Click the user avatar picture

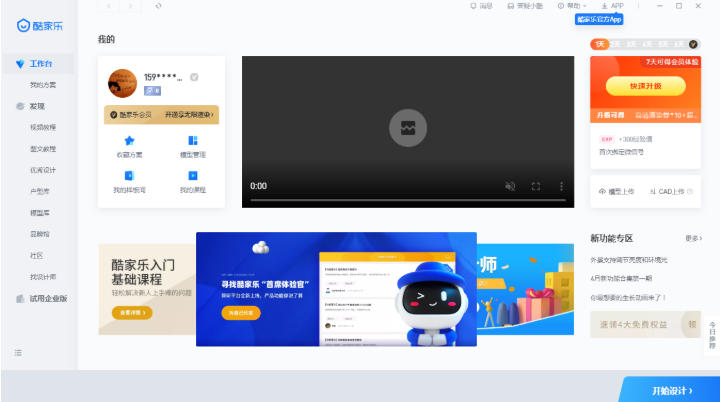[122, 83]
